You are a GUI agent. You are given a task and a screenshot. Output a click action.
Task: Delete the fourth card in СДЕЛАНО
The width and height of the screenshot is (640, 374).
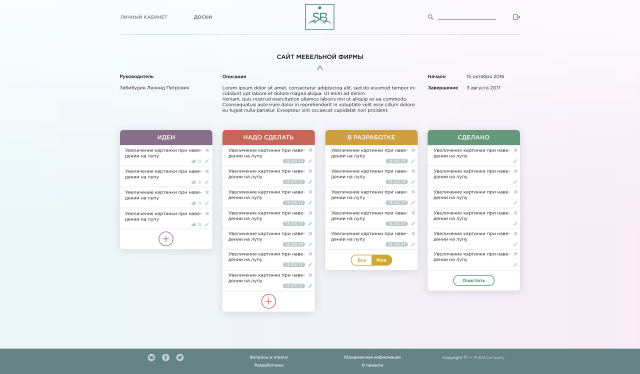click(516, 213)
